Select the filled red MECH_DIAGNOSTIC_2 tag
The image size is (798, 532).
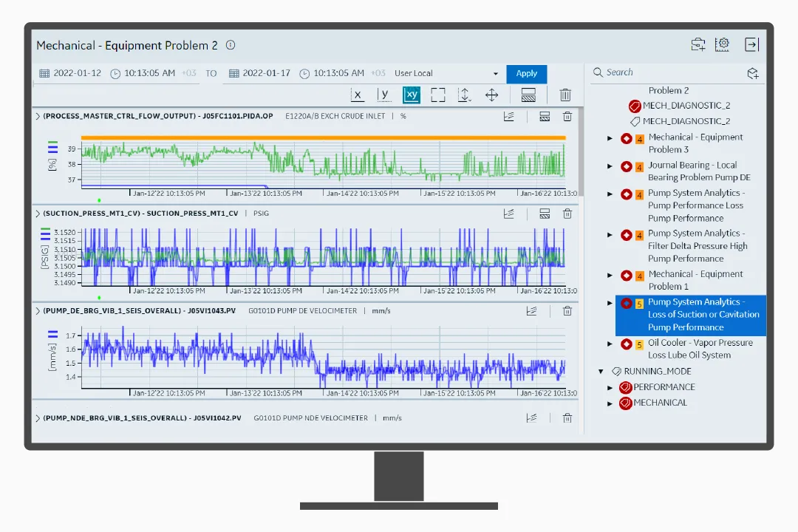pyautogui.click(x=686, y=106)
